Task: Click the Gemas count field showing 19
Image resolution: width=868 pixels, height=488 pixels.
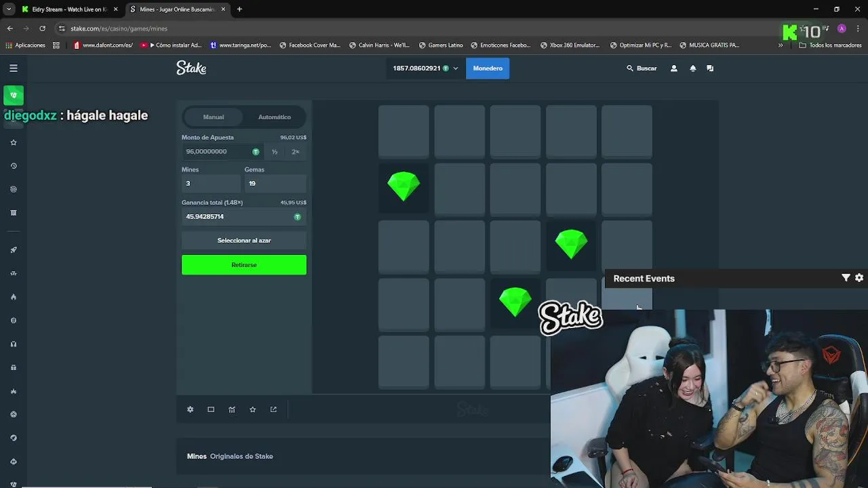Action: pyautogui.click(x=275, y=183)
